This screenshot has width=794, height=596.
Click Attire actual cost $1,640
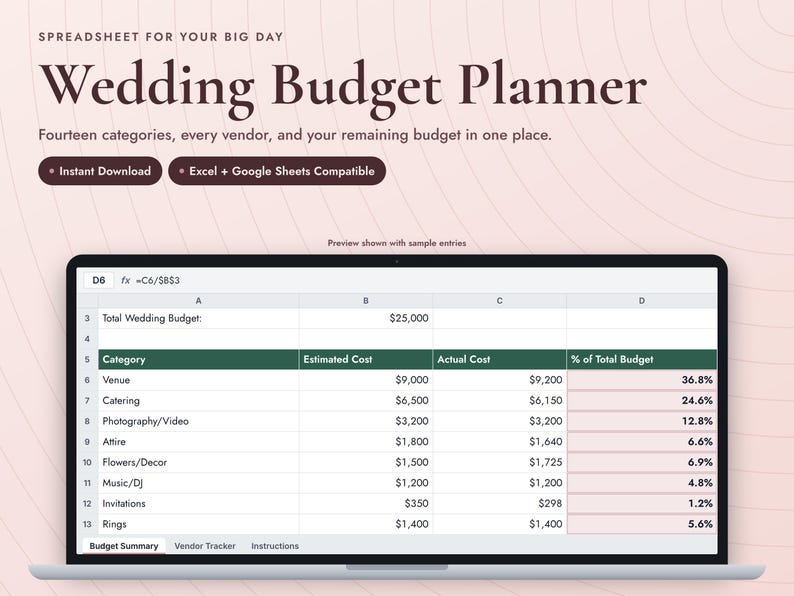[x=499, y=442]
